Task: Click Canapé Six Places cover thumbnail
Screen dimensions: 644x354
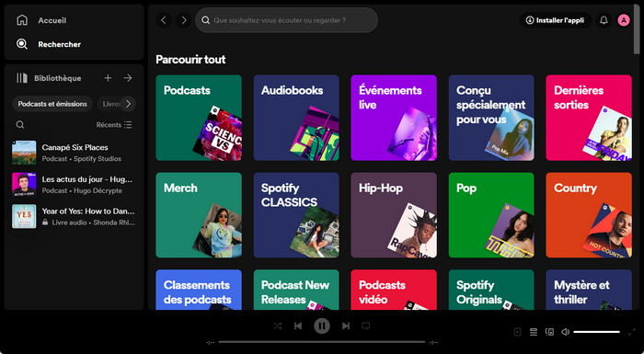Action: (24, 153)
